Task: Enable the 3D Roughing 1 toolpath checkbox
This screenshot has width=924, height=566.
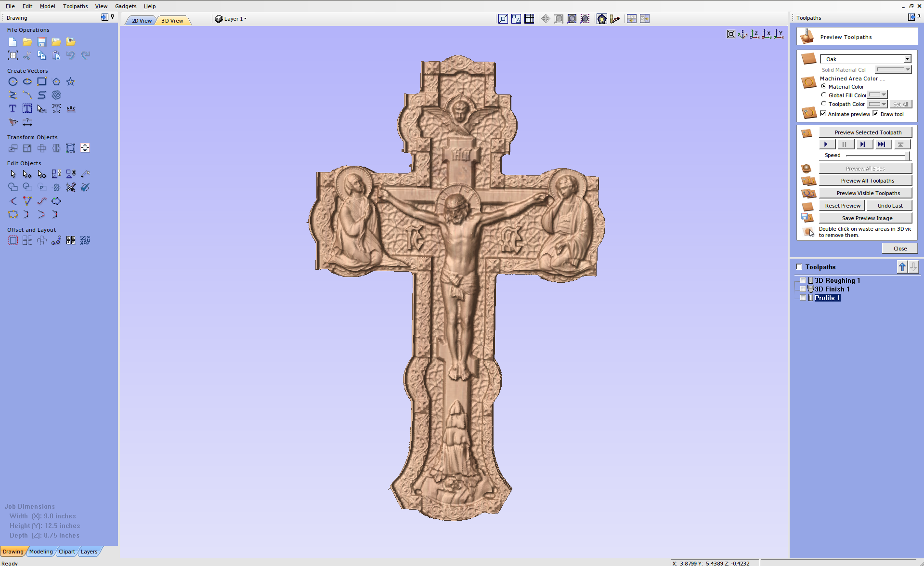Action: click(x=803, y=280)
